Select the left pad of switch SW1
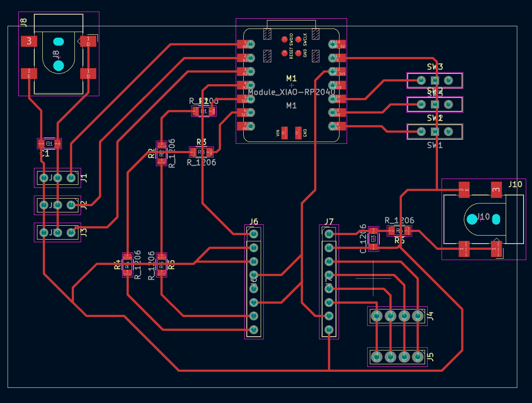 421,131
